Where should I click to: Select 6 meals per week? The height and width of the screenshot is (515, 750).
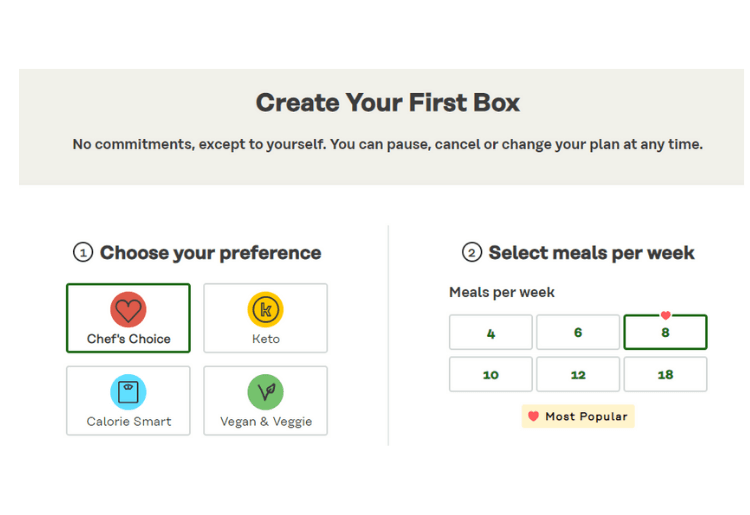coord(578,333)
